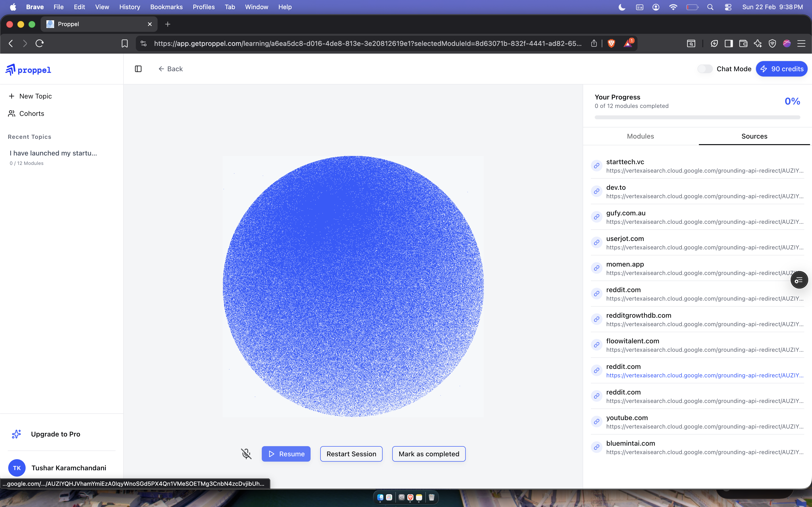The height and width of the screenshot is (507, 812).
Task: Switch to the Modules tab
Action: click(640, 136)
